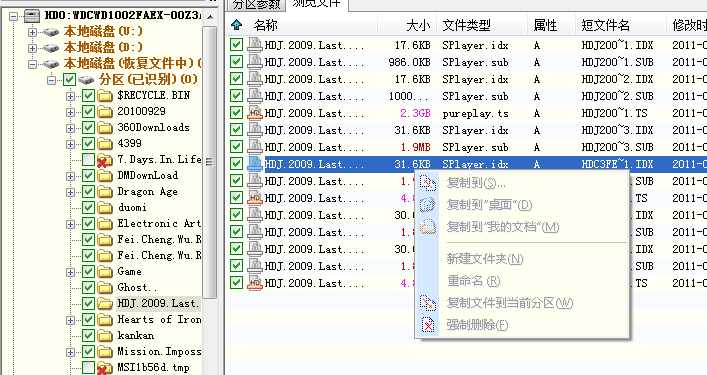Sort by the 文件类型 column header
Viewport: 707px width, 375px height.
(x=482, y=25)
